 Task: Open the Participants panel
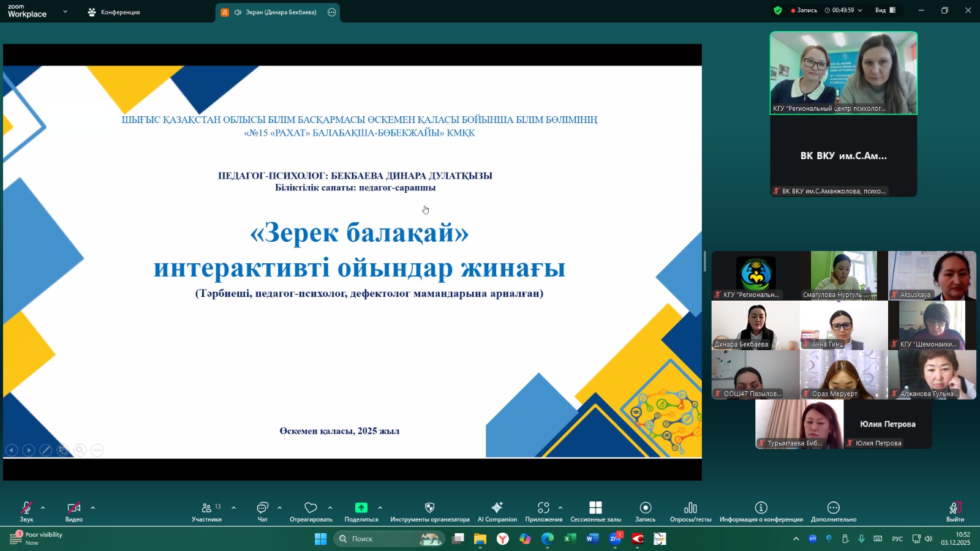tap(206, 511)
